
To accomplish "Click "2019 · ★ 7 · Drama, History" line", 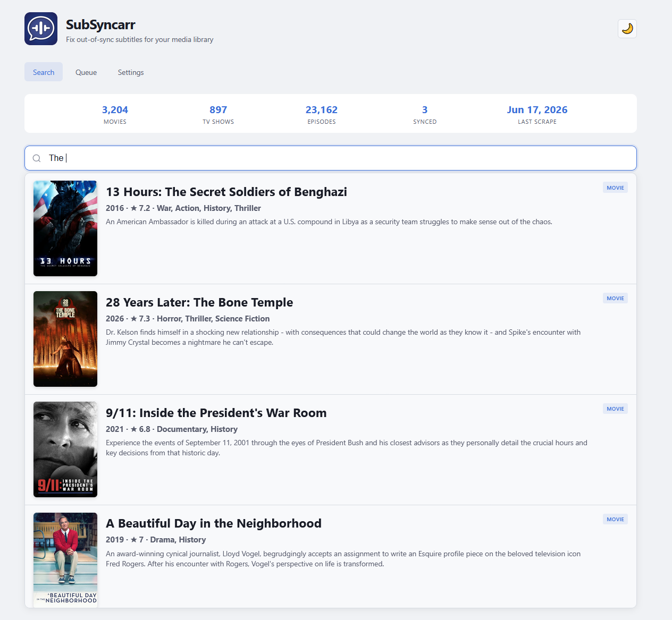I will tap(156, 540).
